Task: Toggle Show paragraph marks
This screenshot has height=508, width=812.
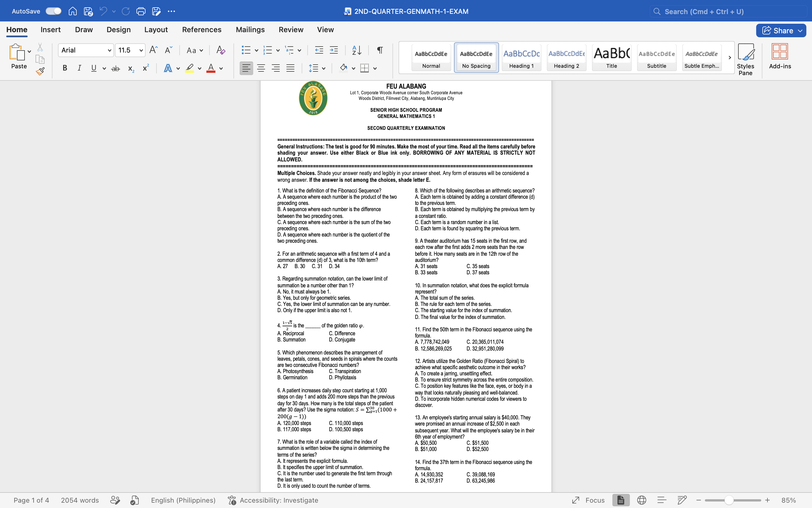Action: click(380, 50)
